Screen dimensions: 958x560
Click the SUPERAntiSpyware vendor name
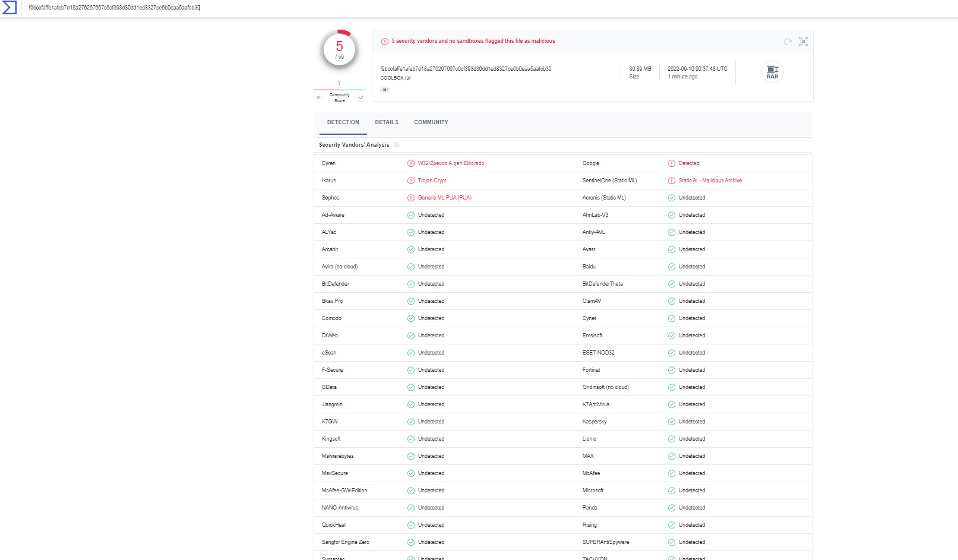606,542
